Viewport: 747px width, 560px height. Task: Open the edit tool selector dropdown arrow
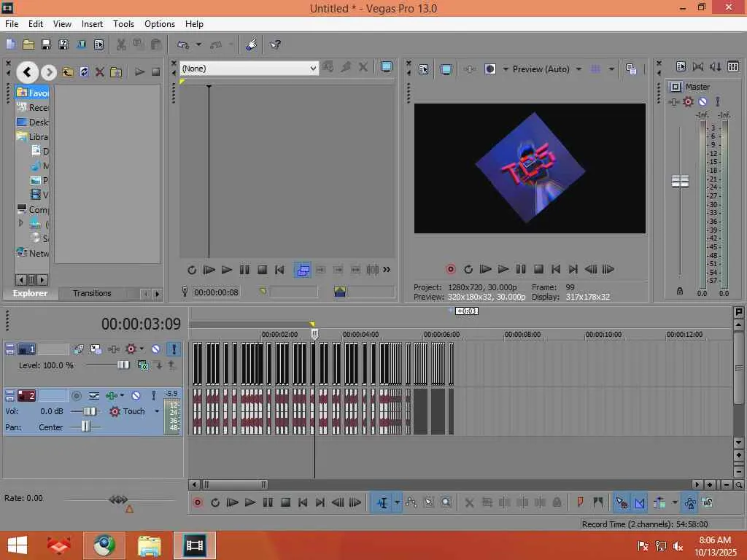(x=397, y=503)
